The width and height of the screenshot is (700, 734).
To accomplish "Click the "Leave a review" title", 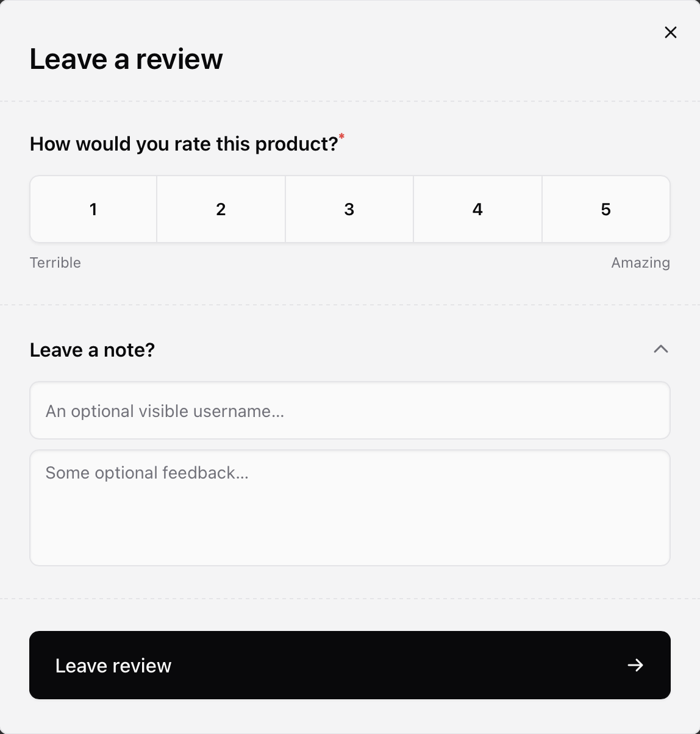I will [126, 59].
